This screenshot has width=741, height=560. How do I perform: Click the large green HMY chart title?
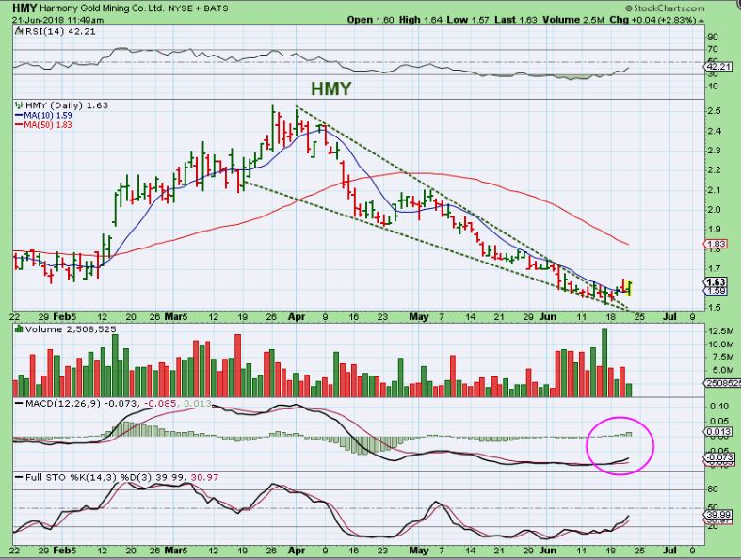[x=330, y=88]
